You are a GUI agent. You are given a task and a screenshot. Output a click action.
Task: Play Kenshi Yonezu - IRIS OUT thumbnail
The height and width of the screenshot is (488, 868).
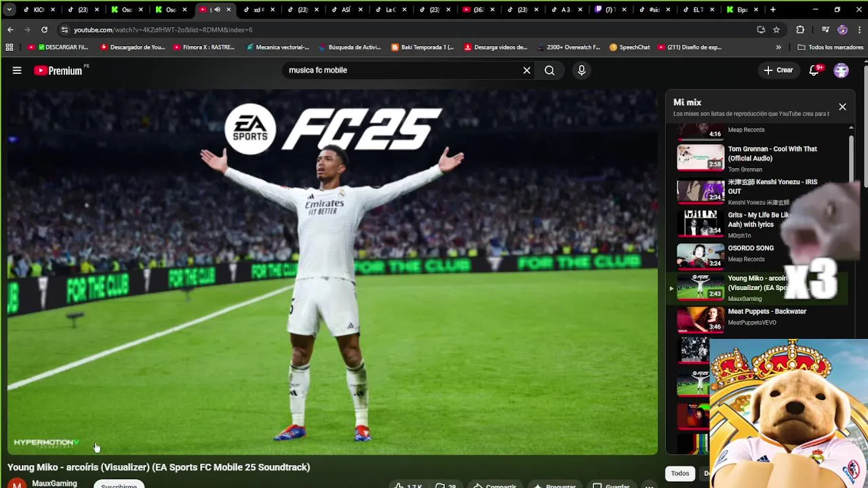pyautogui.click(x=701, y=190)
